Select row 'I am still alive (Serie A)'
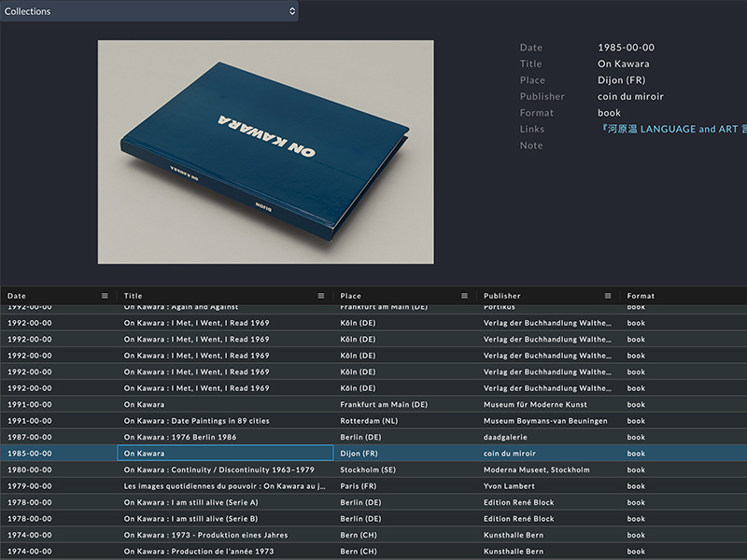 [x=373, y=502]
